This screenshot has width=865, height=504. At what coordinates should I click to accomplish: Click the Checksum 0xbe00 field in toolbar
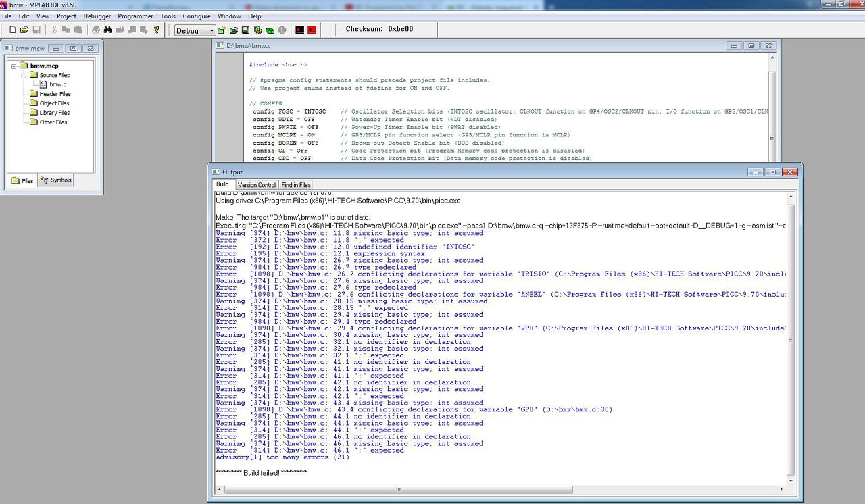click(x=379, y=30)
